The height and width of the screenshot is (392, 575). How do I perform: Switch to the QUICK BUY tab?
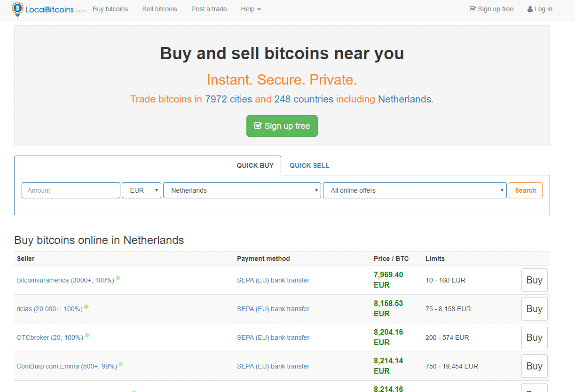coord(255,165)
